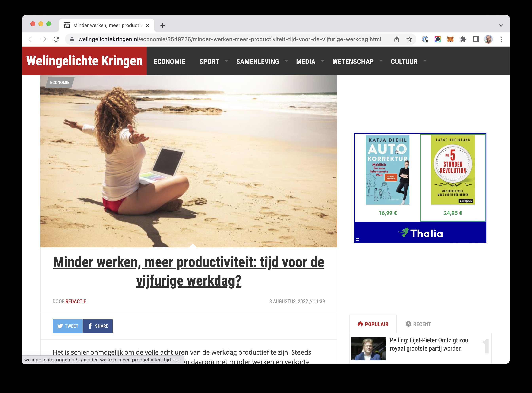Switch to the Recent tab
The height and width of the screenshot is (393, 532).
[418, 324]
